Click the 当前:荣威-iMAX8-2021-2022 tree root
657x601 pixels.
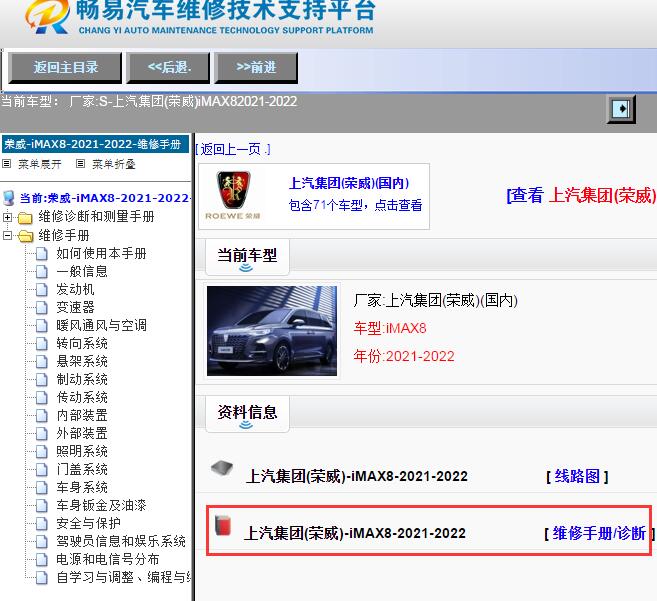[x=105, y=198]
